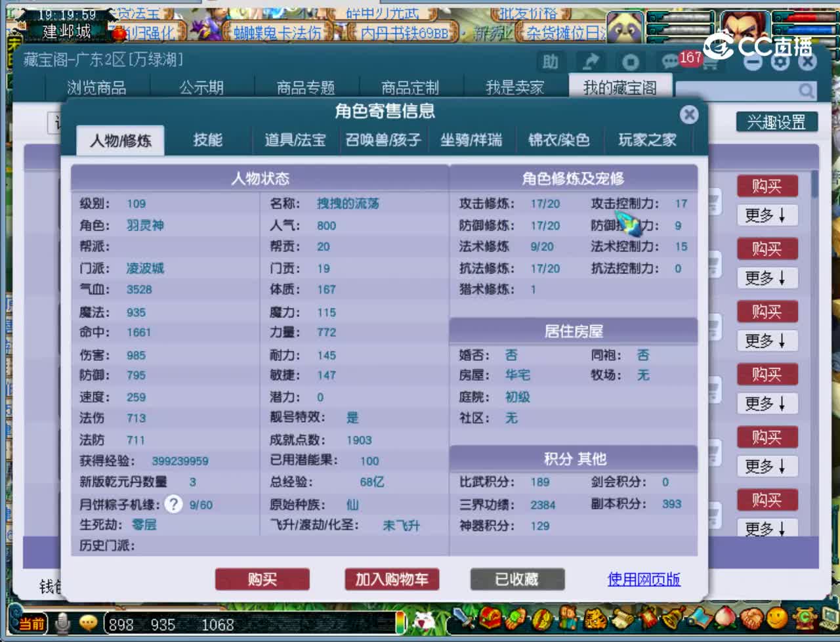Screen dimensions: 840x642
Task: Click the chat bubble icon in bottom bar
Action: (88, 622)
